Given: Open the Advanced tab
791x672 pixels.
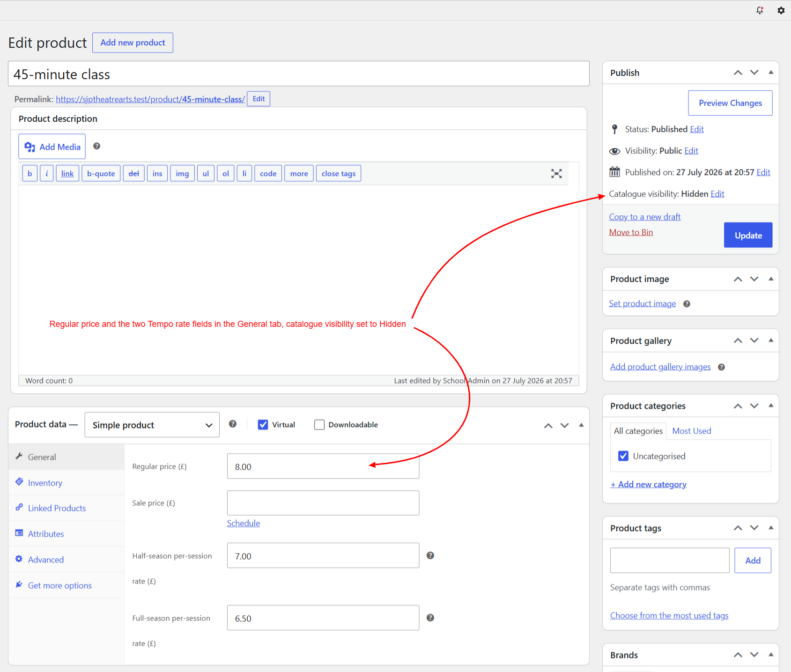Looking at the screenshot, I should click(67, 560).
